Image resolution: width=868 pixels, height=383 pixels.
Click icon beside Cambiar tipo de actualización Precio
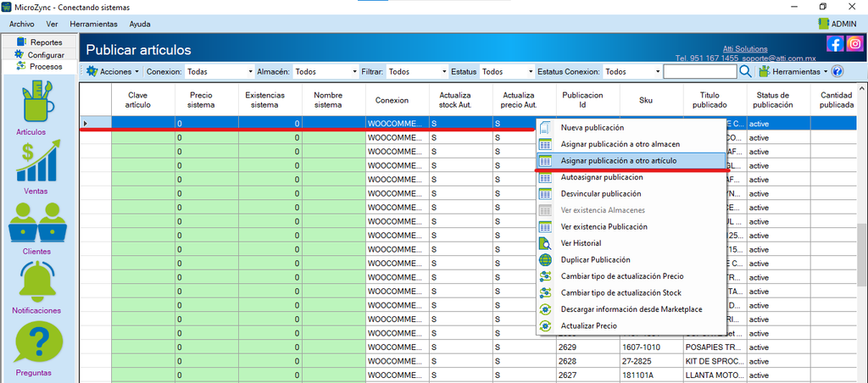545,276
